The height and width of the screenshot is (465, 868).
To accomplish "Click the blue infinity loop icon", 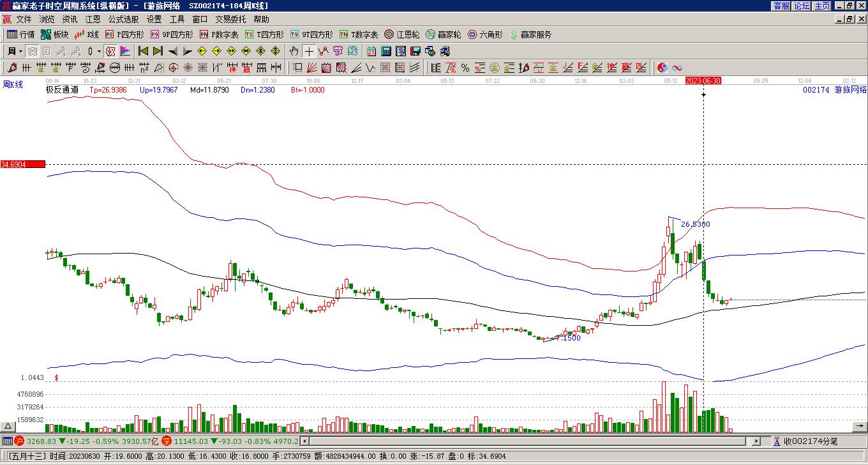I will pos(677,68).
